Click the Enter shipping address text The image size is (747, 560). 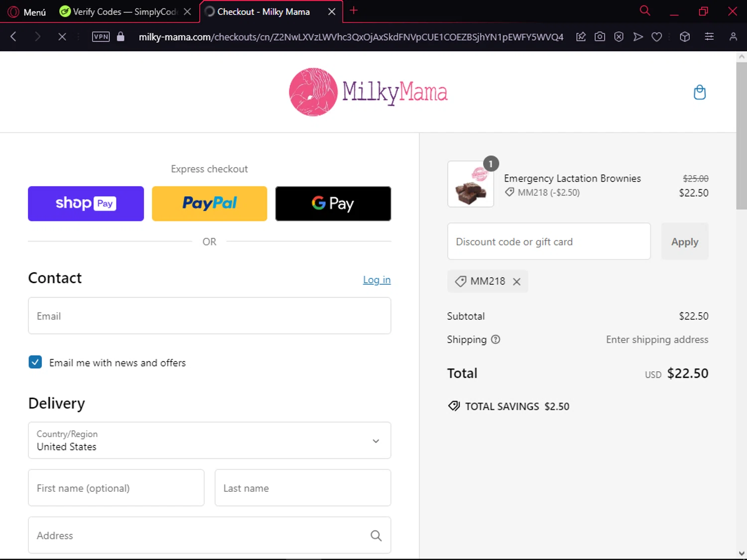657,339
